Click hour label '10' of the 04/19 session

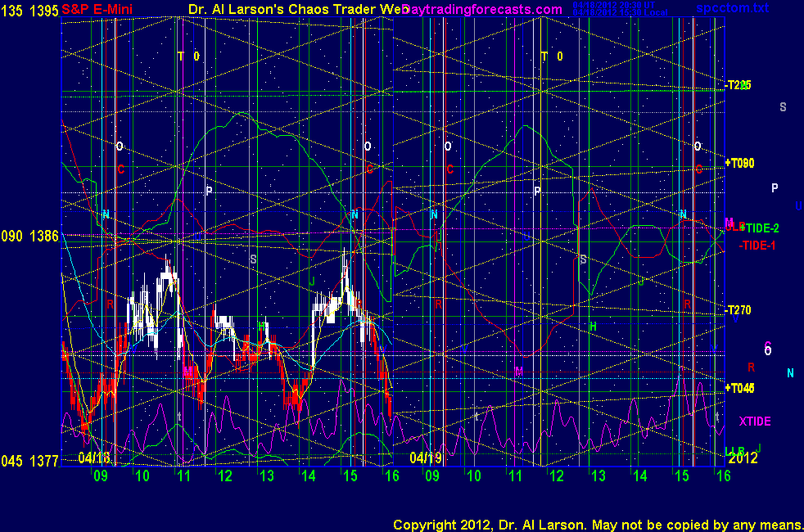[x=474, y=476]
